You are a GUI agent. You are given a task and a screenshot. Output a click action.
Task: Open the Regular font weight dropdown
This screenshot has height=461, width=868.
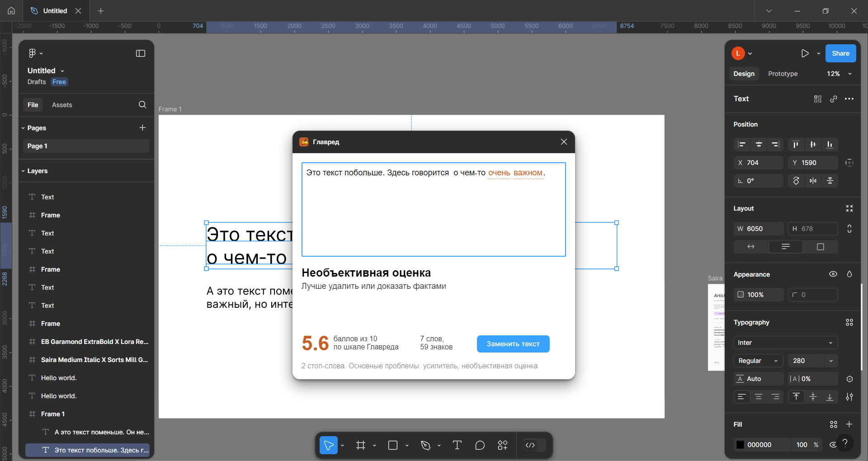(759, 361)
